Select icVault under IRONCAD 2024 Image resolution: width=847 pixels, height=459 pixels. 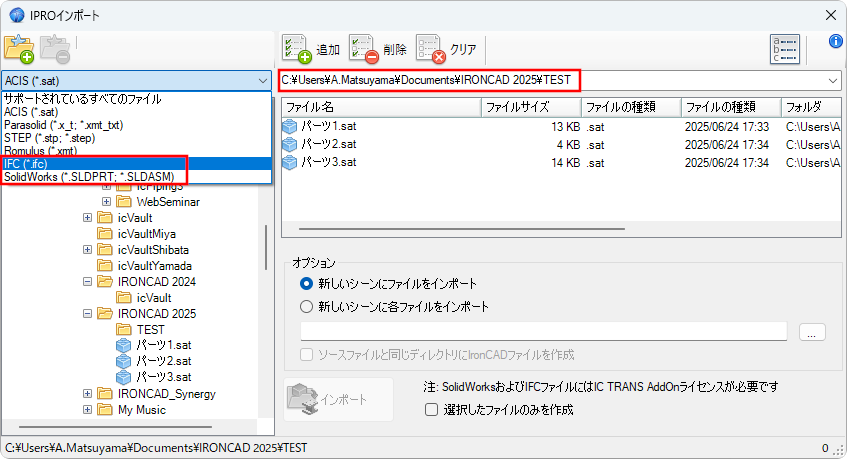click(154, 298)
